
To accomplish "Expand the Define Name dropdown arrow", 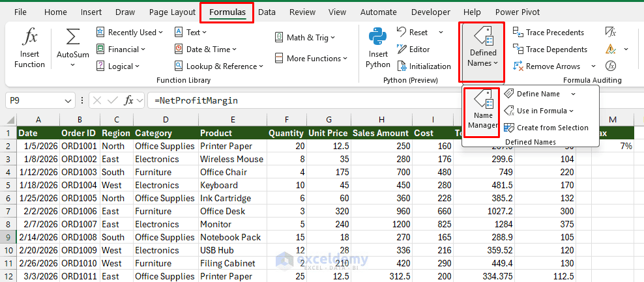I will 574,94.
